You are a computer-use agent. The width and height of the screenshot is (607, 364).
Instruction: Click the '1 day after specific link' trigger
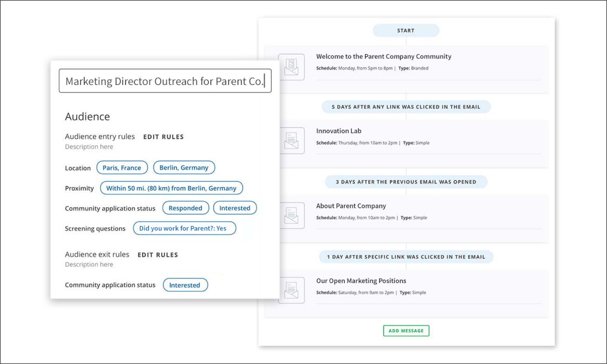406,257
